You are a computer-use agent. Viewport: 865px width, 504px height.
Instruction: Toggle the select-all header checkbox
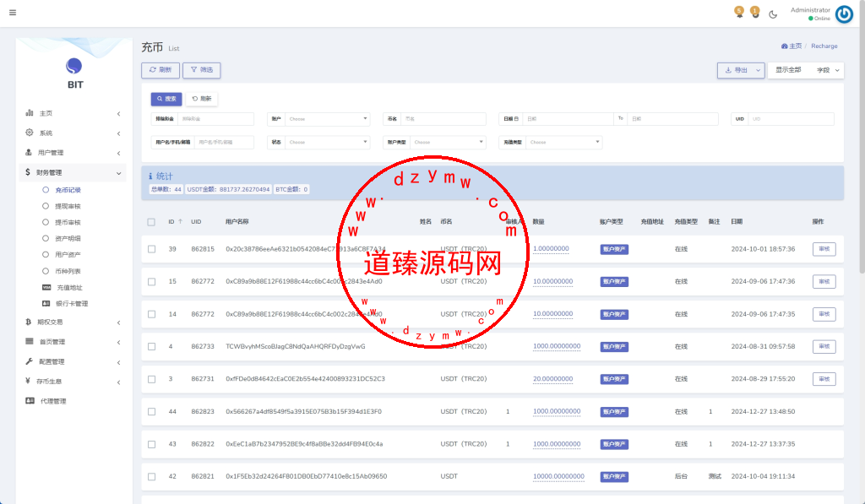pyautogui.click(x=151, y=222)
